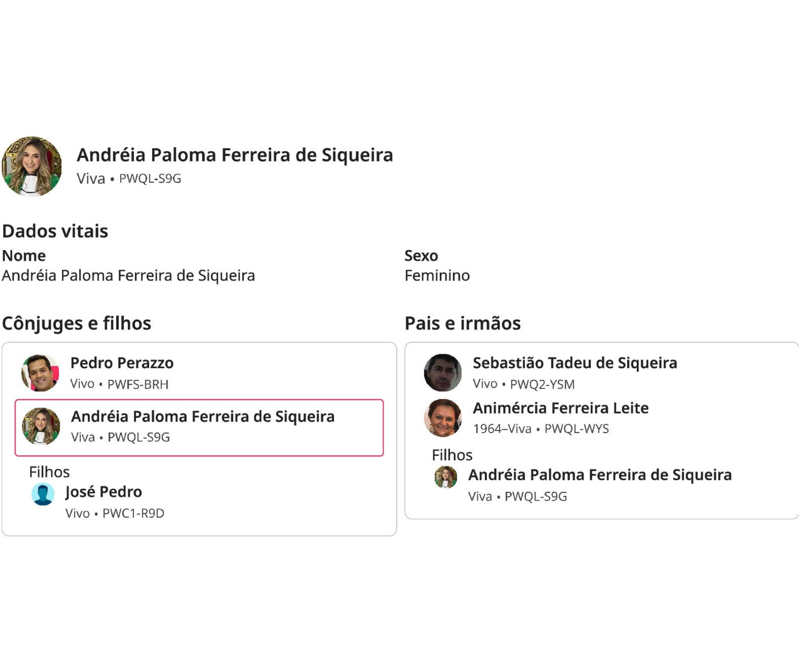Click Andréia's name in the highlighted spouse card

202,416
